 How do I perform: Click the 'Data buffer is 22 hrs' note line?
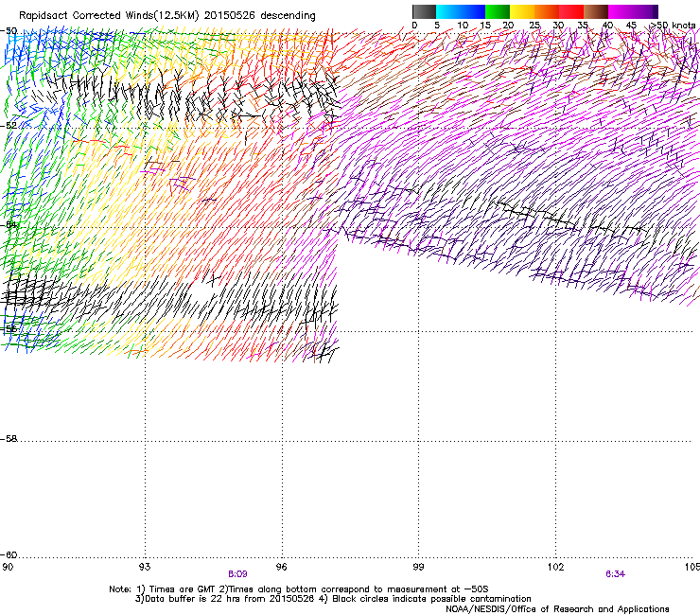coord(333,599)
